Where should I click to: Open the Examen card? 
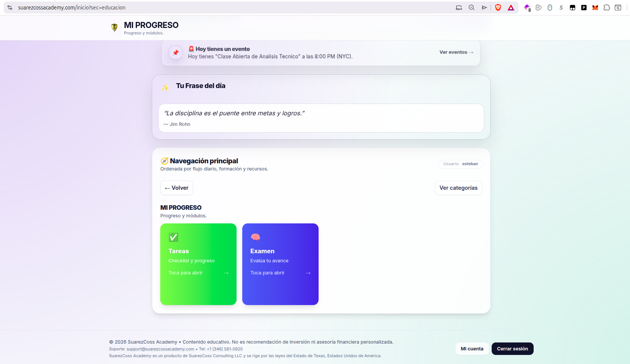[280, 264]
